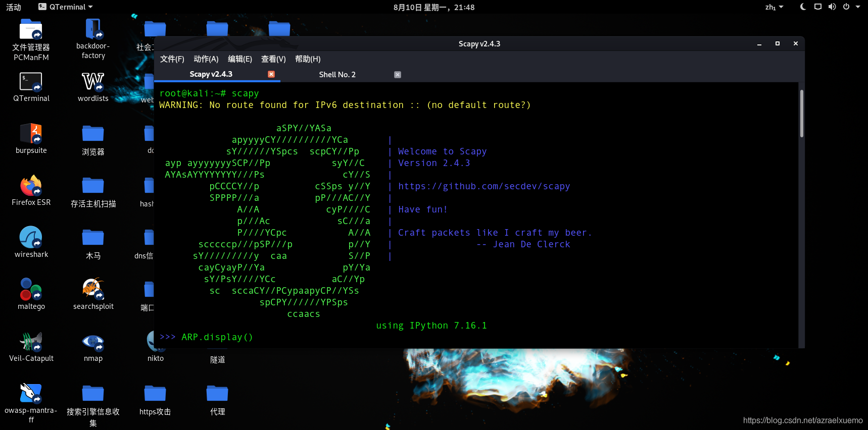Click the volume speaker icon in top bar
This screenshot has width=868, height=430.
tap(832, 7)
